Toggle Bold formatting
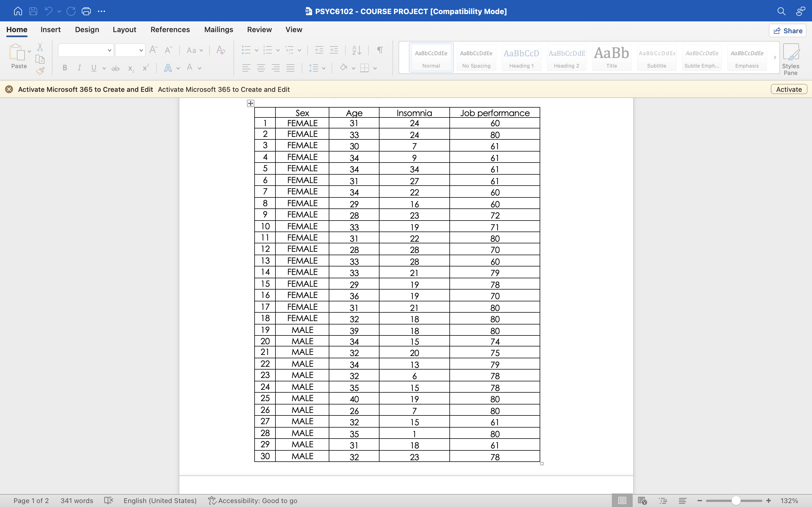The image size is (812, 507). coord(65,68)
